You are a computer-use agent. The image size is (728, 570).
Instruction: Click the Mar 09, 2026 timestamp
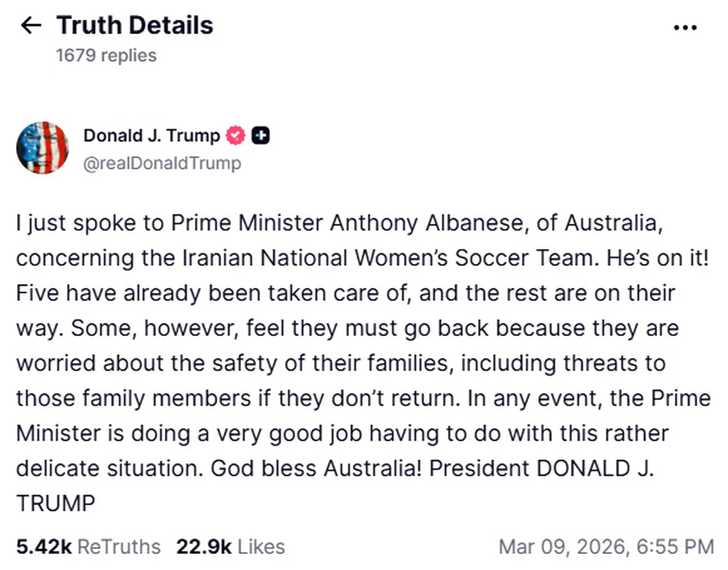pyautogui.click(x=607, y=546)
